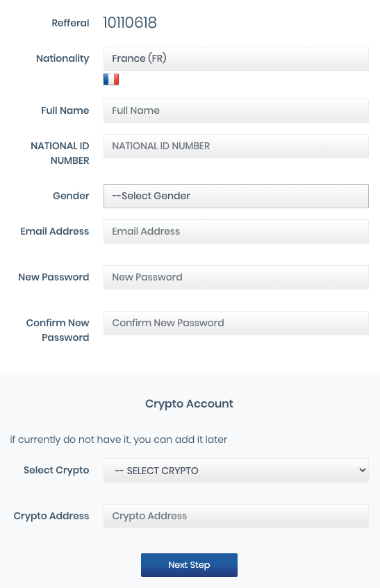Click the Full Name label
Image resolution: width=380 pixels, height=588 pixels.
click(65, 110)
